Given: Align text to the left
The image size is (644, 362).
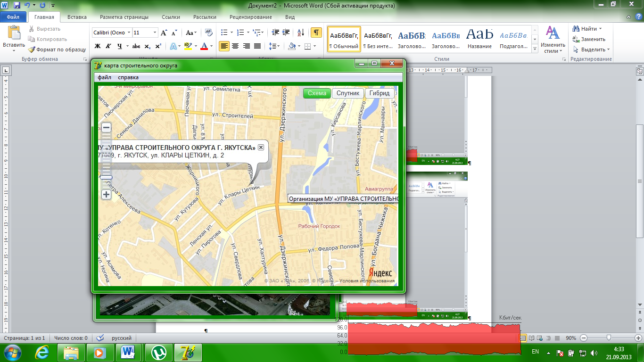Looking at the screenshot, I should click(x=224, y=46).
